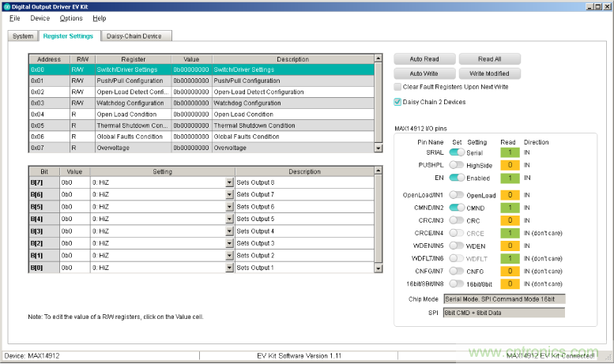614x364 pixels.
Task: Toggle the PUSHPL HighSide switch
Action: coord(457,165)
